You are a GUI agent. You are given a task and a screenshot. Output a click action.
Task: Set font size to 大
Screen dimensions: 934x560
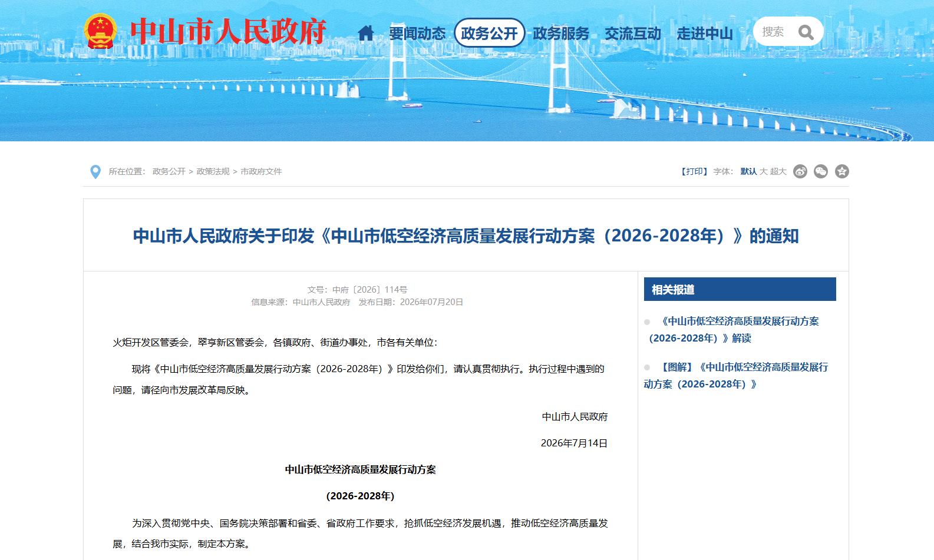[x=764, y=171]
